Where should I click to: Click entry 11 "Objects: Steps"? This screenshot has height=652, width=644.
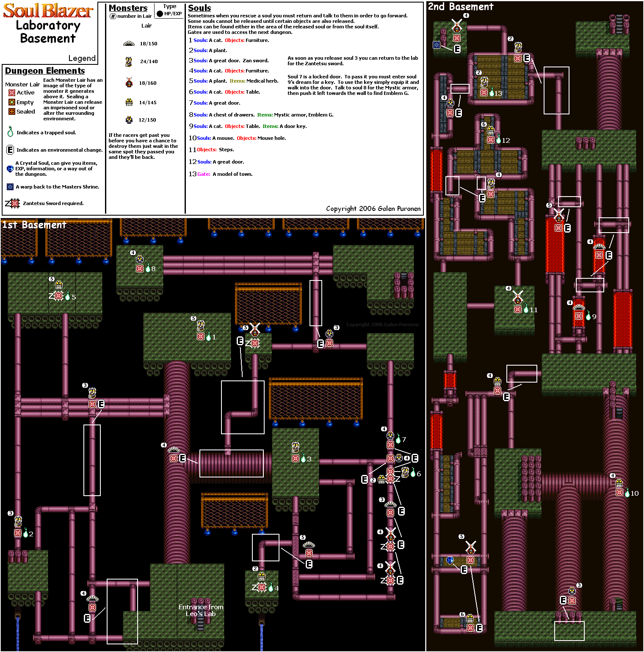[x=211, y=150]
